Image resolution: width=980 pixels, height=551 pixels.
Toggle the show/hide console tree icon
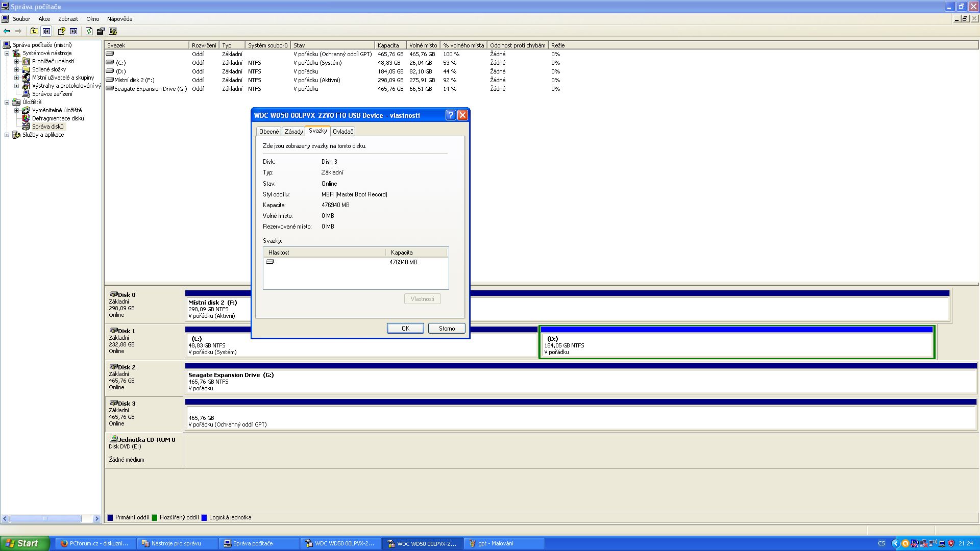click(x=46, y=31)
